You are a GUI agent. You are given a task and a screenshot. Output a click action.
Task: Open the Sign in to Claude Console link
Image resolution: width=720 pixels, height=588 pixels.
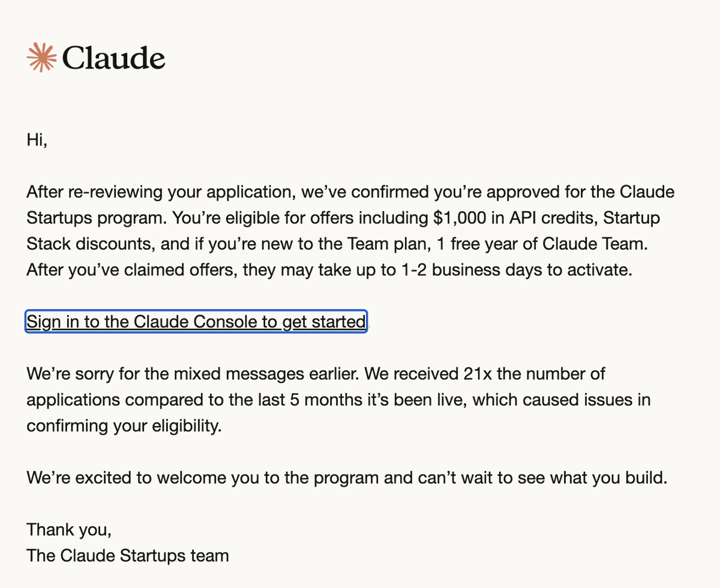pos(196,322)
